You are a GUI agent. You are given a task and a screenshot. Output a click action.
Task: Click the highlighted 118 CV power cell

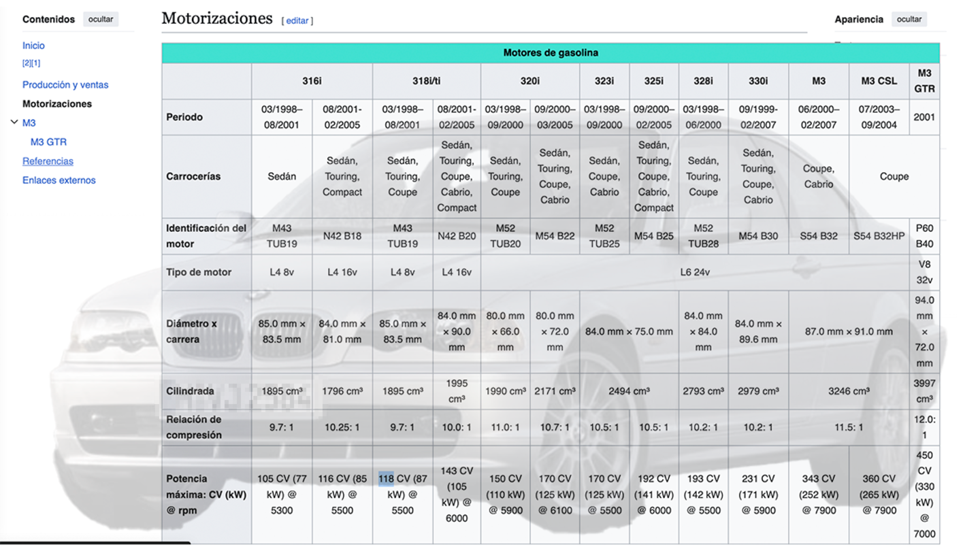pos(403,495)
